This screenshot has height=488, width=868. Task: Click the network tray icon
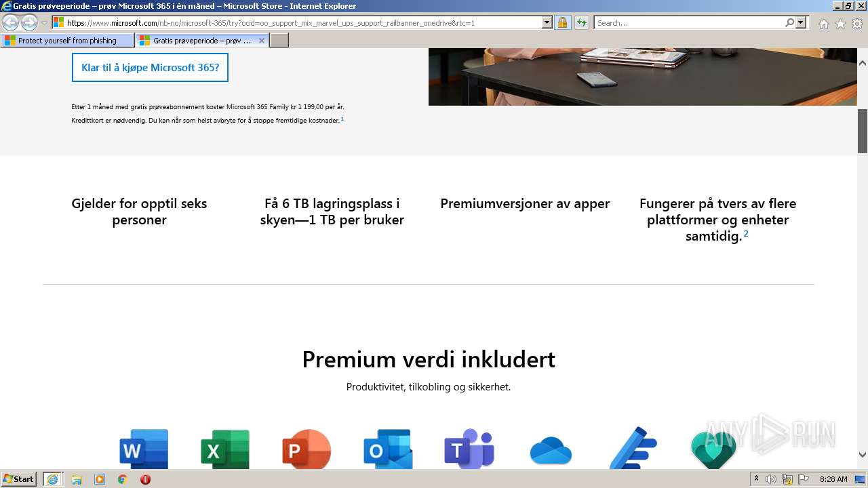[x=787, y=479]
